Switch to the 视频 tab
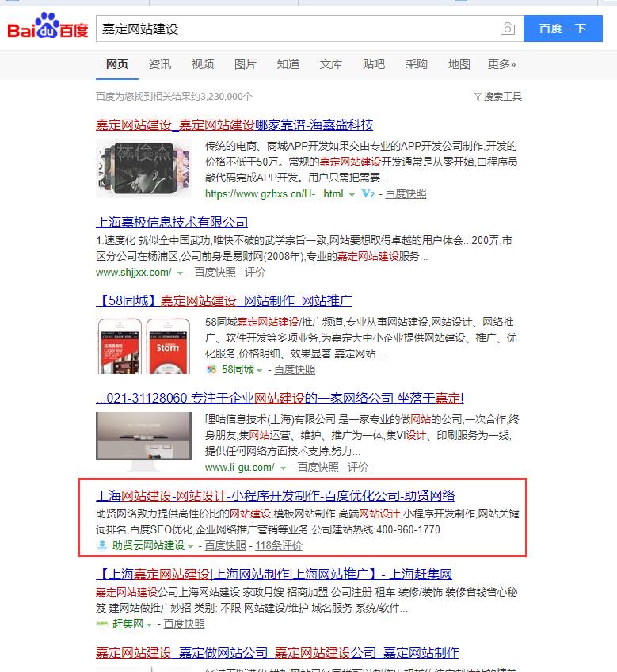Screen dimensions: 617x672 point(203,64)
